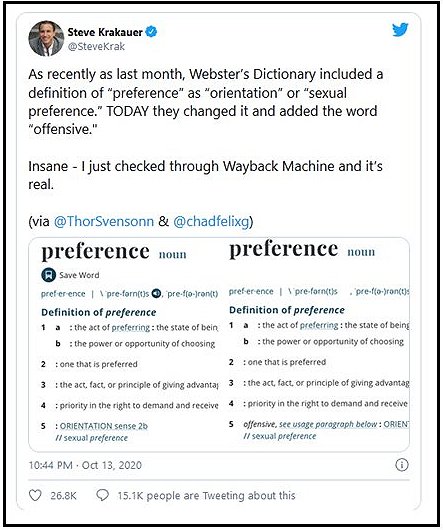Open '15.1K people are Tweeting about this'
This screenshot has width=443, height=530.
point(206,496)
